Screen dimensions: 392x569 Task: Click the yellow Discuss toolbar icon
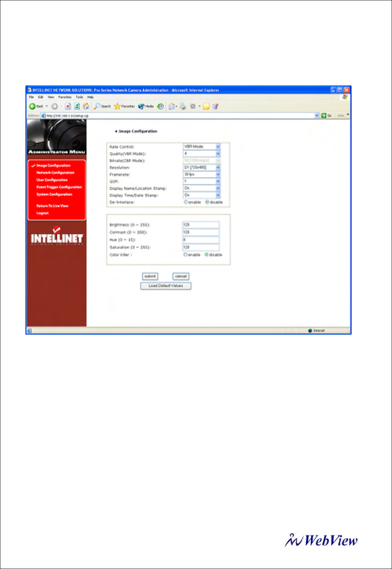tap(206, 106)
